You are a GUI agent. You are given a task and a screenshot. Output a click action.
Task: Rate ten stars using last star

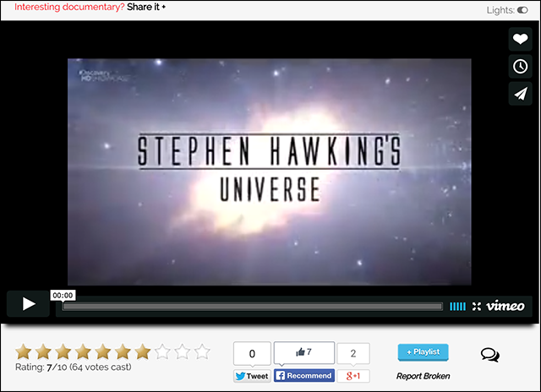(202, 351)
